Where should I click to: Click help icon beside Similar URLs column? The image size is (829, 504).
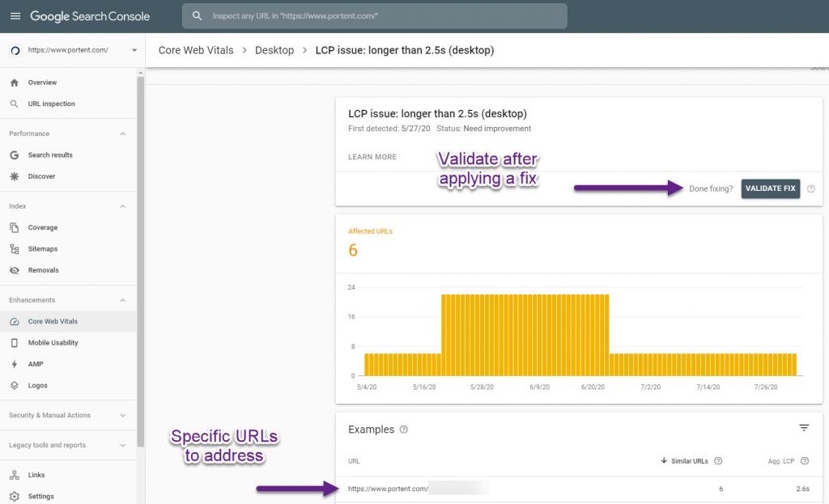point(718,460)
